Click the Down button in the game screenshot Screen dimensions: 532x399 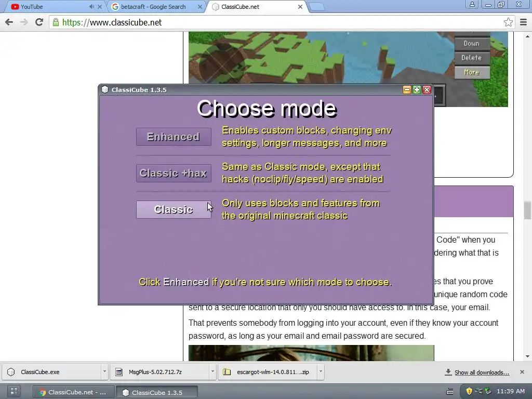pyautogui.click(x=472, y=44)
